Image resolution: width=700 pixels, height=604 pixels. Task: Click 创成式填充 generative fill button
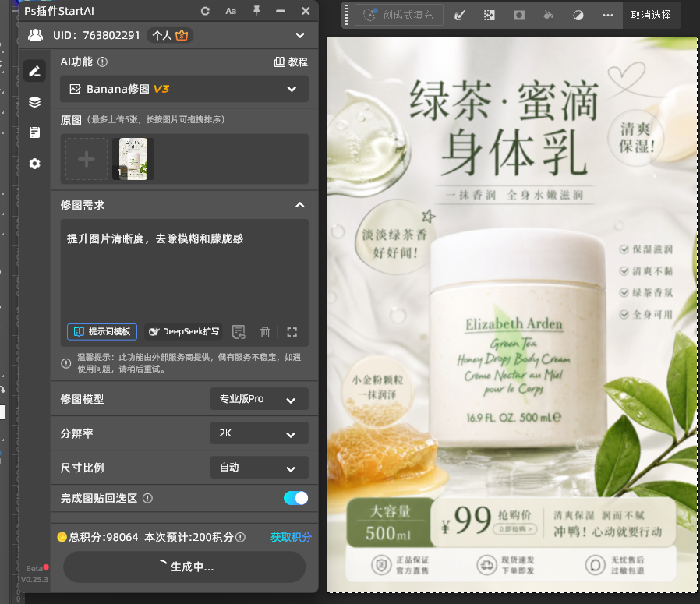(x=398, y=15)
